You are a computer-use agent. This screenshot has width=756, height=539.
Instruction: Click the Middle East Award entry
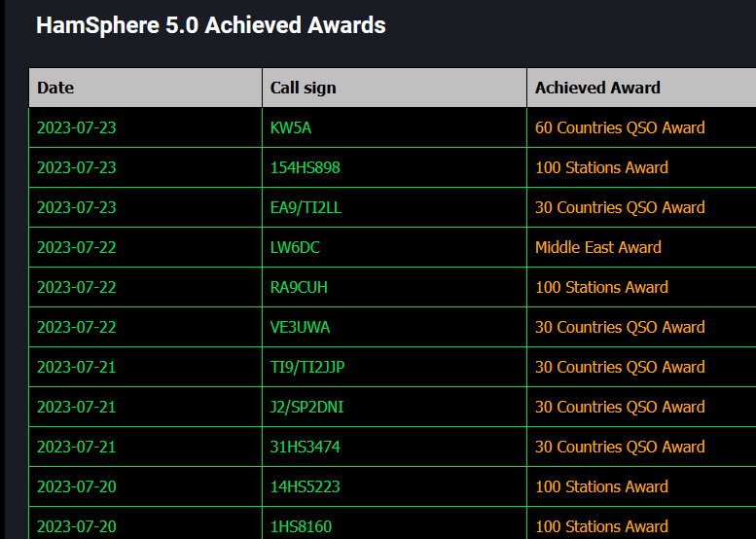[597, 247]
